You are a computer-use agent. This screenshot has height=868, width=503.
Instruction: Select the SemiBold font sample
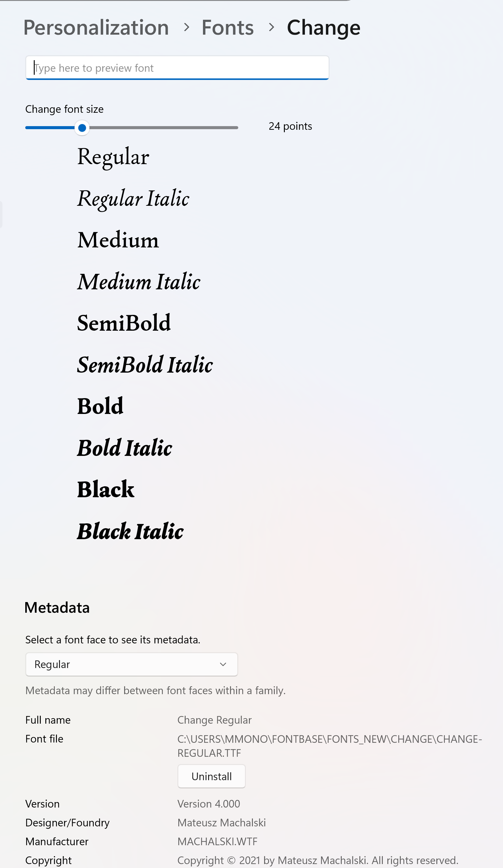coord(124,323)
